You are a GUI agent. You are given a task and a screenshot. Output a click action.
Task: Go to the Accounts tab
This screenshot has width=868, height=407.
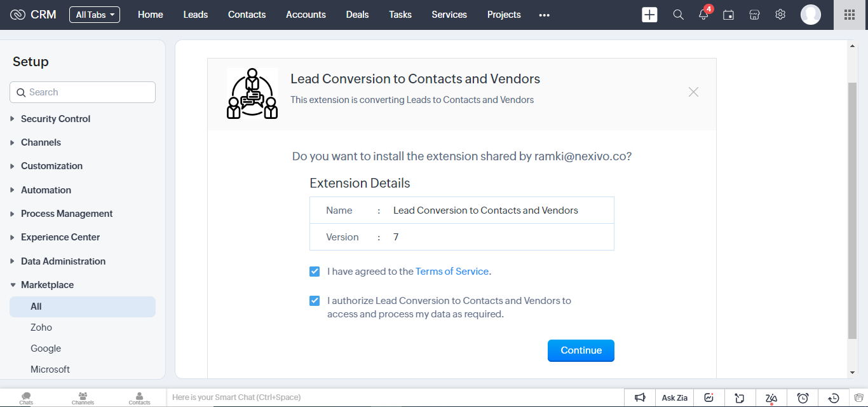pyautogui.click(x=306, y=15)
